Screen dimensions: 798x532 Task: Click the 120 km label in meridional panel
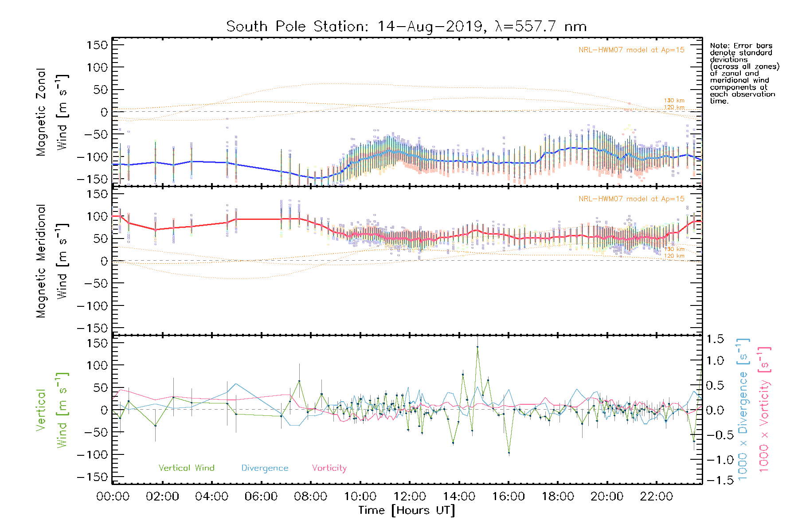(x=674, y=256)
